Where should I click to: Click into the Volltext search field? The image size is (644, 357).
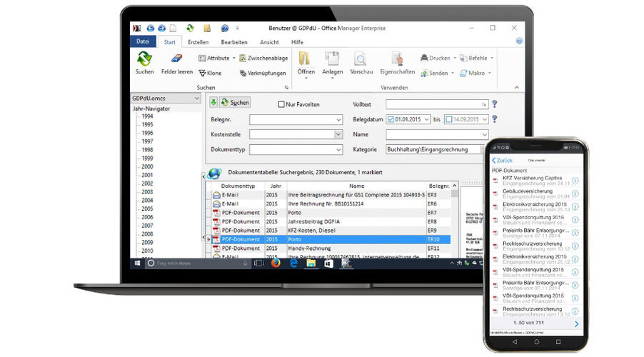436,104
